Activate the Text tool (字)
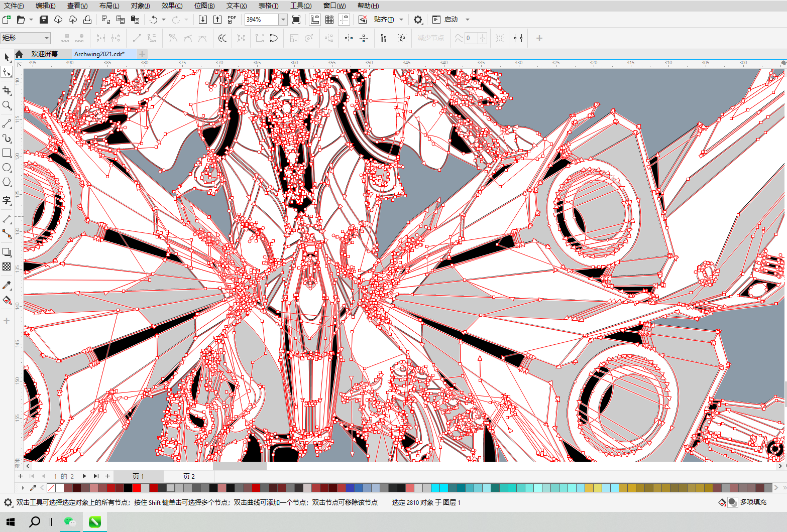Screen dimensions: 787x532 (7, 200)
